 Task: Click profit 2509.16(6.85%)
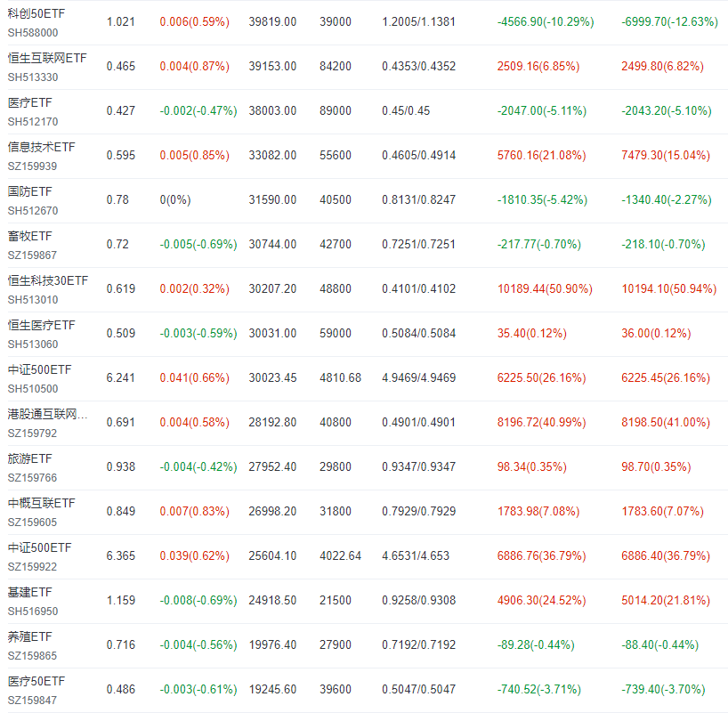click(538, 67)
